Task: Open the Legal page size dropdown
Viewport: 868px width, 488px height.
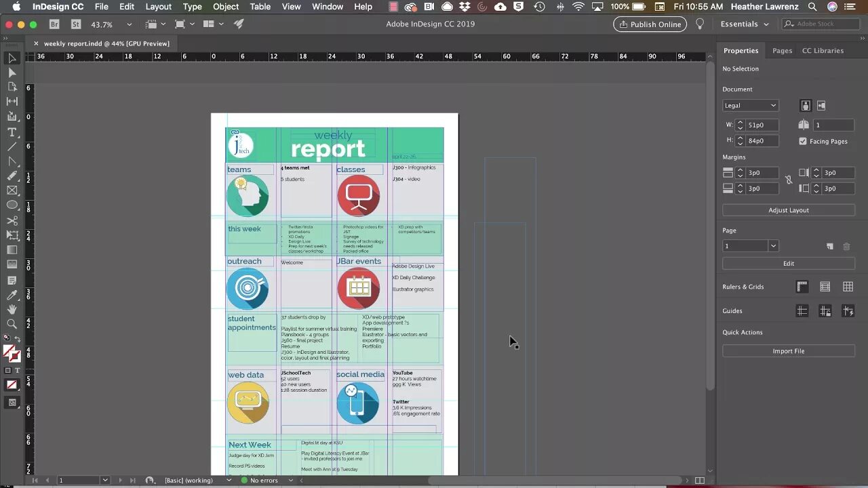Action: [750, 106]
